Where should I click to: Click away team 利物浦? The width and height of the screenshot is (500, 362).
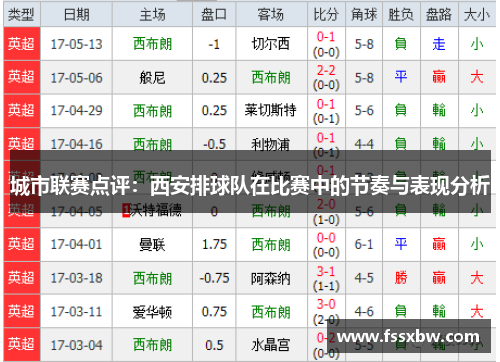271,144
